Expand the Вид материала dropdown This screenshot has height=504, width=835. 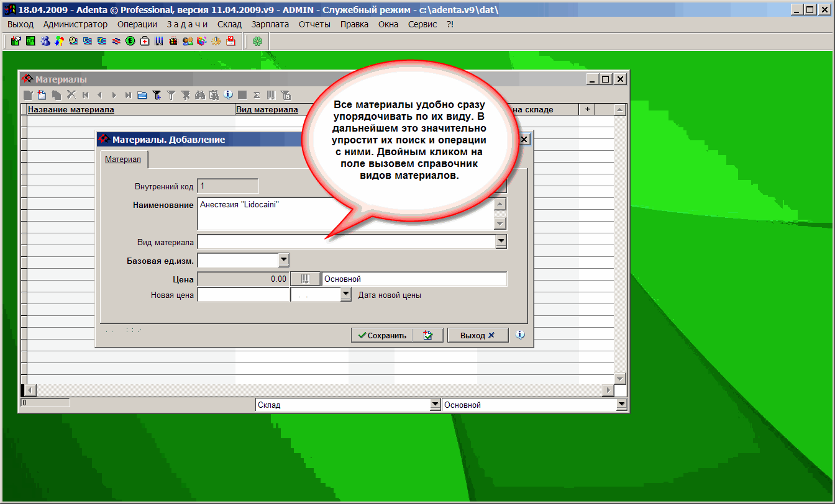pyautogui.click(x=501, y=241)
